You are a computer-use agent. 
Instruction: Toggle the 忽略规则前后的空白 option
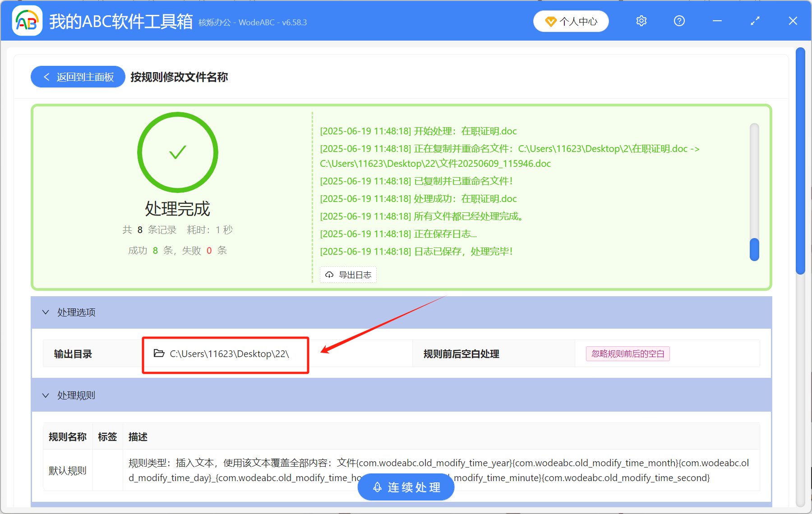pos(627,354)
